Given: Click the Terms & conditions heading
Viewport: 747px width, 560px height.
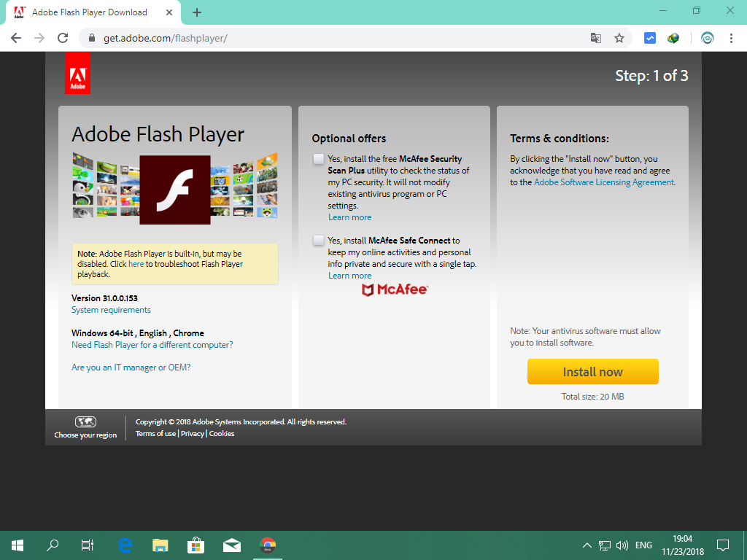Looking at the screenshot, I should point(560,139).
